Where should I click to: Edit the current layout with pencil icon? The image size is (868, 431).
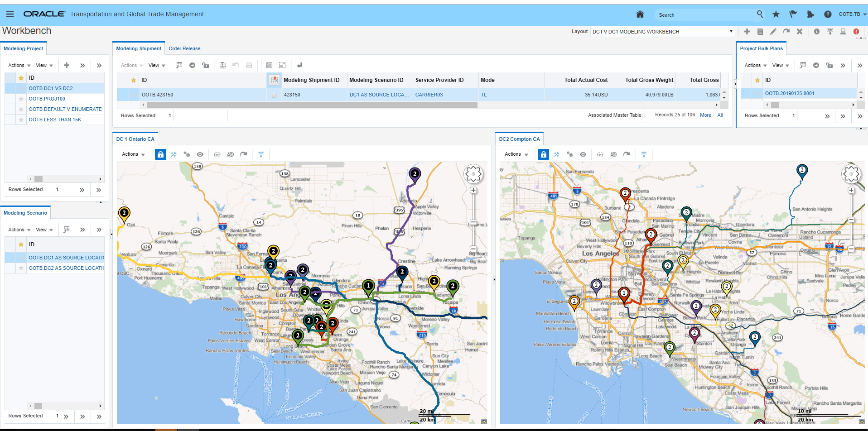pos(773,31)
